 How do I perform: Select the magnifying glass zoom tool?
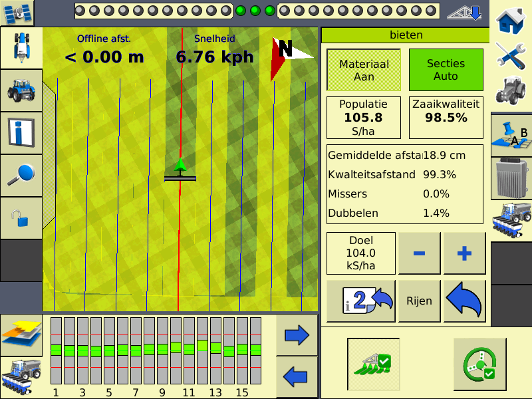[21, 175]
